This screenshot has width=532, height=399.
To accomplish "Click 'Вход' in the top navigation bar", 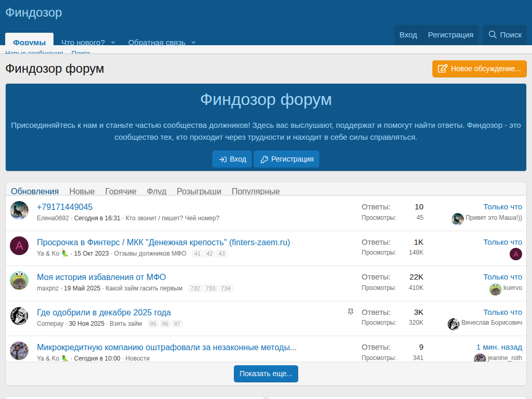I will 408,35.
